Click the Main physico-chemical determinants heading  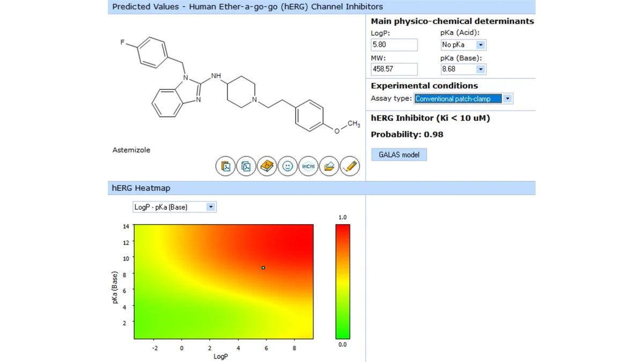452,21
